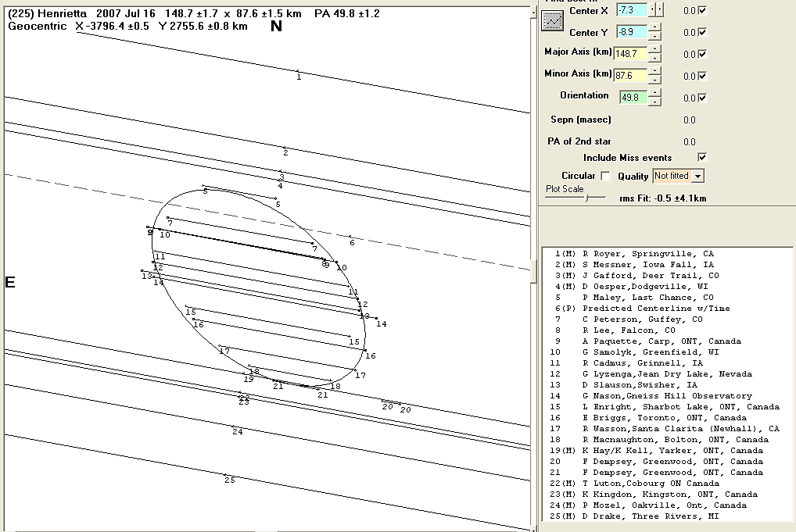The width and height of the screenshot is (796, 532).
Task: Click the '(225) Henrietta' plot title text
Action: click(47, 14)
